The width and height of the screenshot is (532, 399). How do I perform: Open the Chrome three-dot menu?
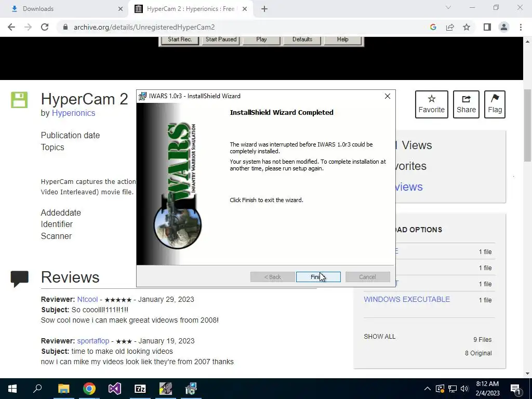pos(521,27)
